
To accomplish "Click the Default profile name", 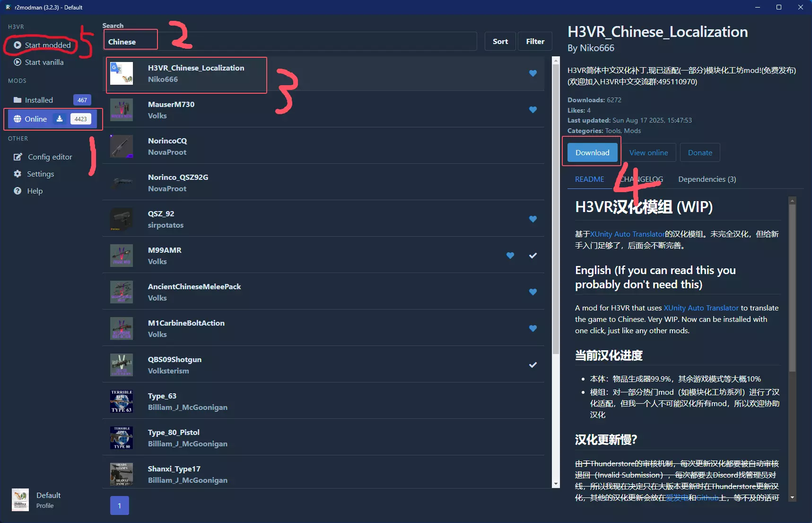I will [x=48, y=495].
